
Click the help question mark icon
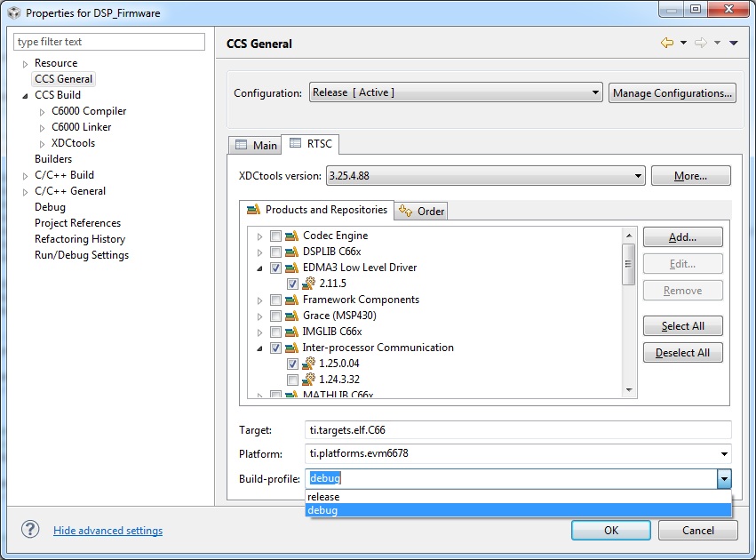pos(30,529)
